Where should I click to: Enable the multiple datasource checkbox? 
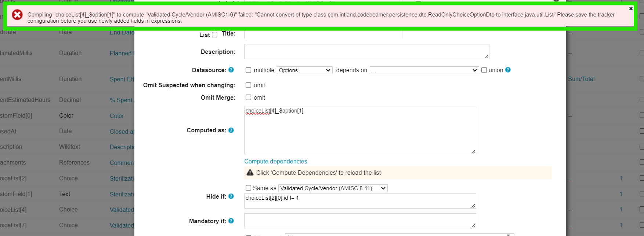(x=249, y=70)
